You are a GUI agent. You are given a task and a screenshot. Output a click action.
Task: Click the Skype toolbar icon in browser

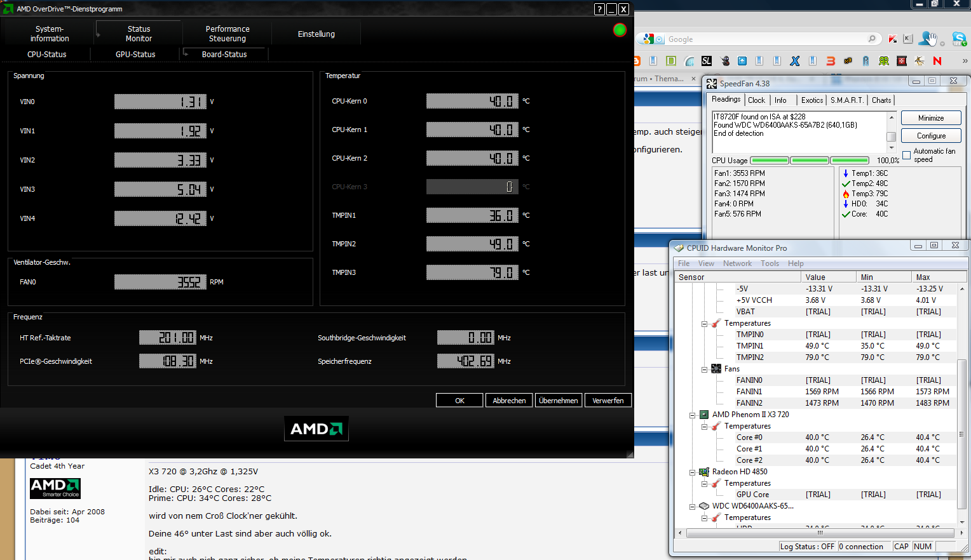pos(960,39)
